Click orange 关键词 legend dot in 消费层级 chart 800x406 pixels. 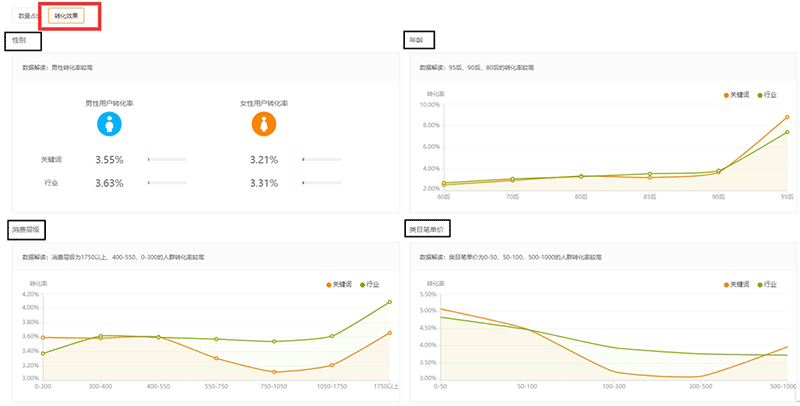328,285
